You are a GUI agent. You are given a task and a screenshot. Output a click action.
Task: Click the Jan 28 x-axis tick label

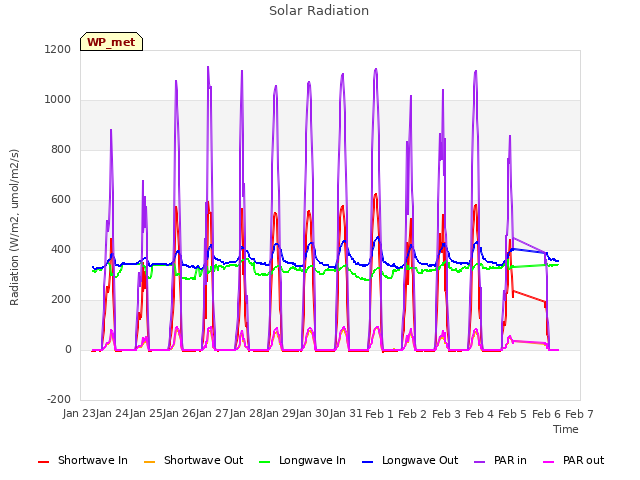246,413
